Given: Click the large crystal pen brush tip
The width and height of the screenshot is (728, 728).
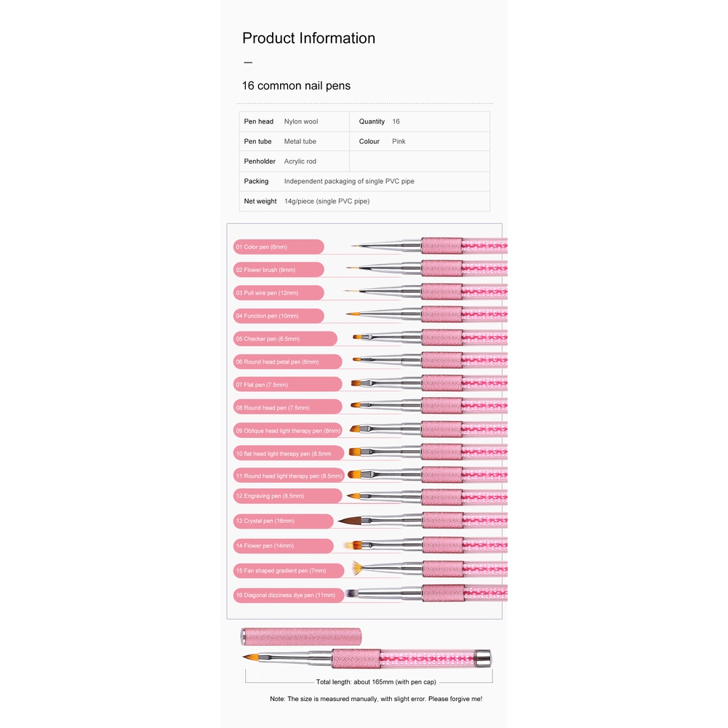Looking at the screenshot, I should [348, 521].
